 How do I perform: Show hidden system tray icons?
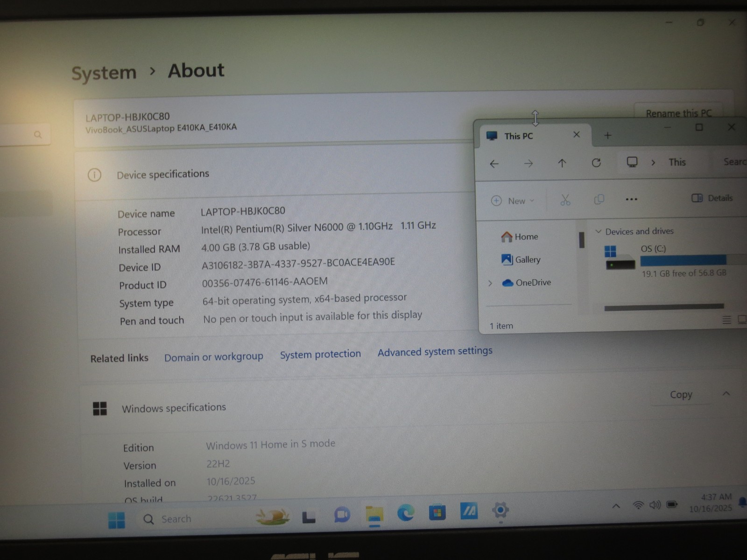click(616, 506)
